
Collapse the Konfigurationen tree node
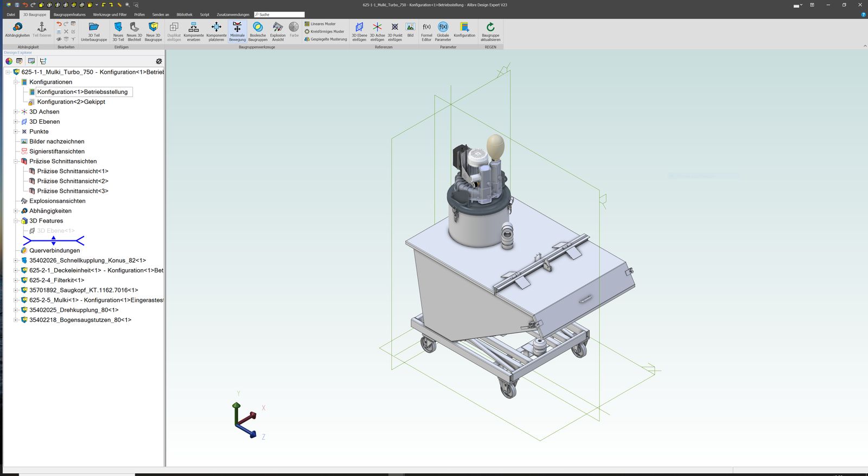tap(16, 82)
